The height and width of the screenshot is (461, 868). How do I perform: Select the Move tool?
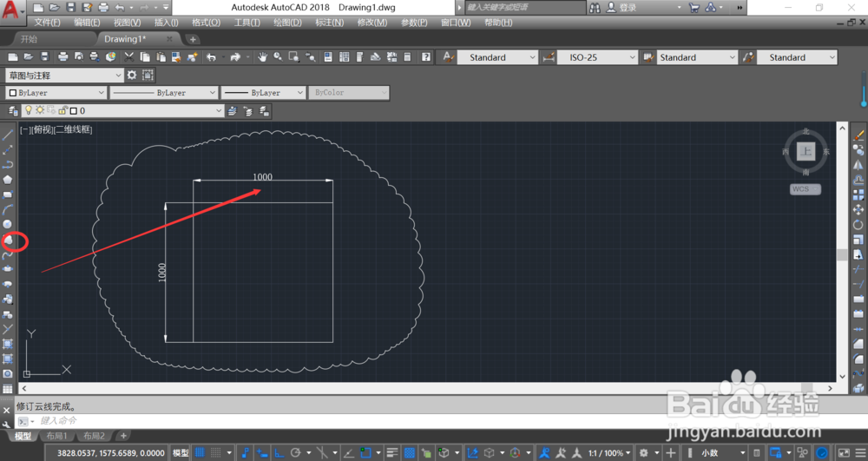(x=858, y=209)
